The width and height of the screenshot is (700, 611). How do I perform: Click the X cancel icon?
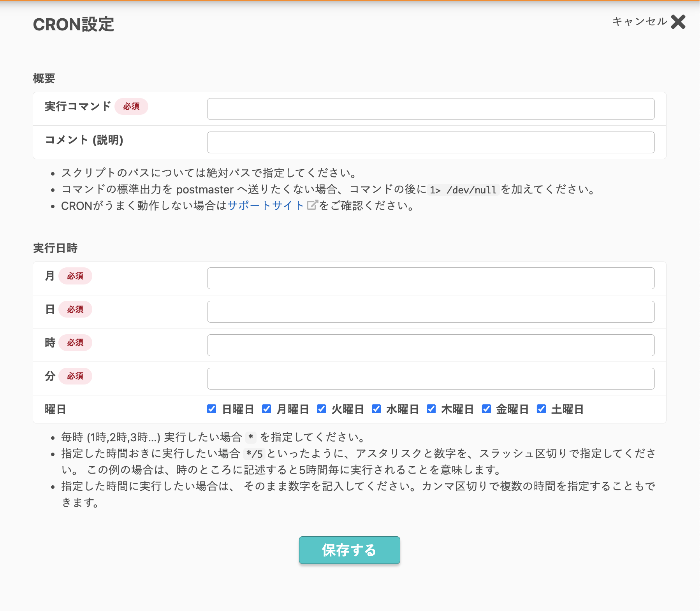[x=678, y=22]
